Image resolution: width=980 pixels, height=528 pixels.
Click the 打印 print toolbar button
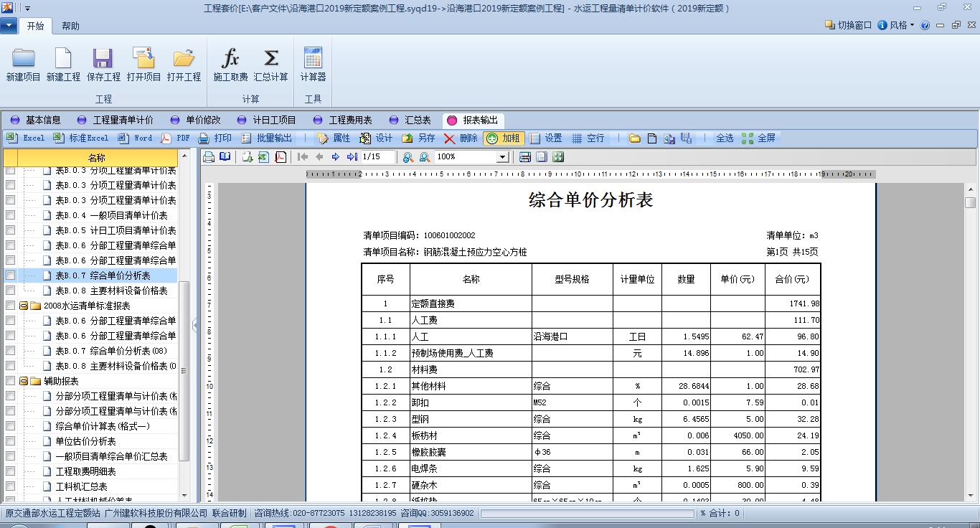coord(215,138)
